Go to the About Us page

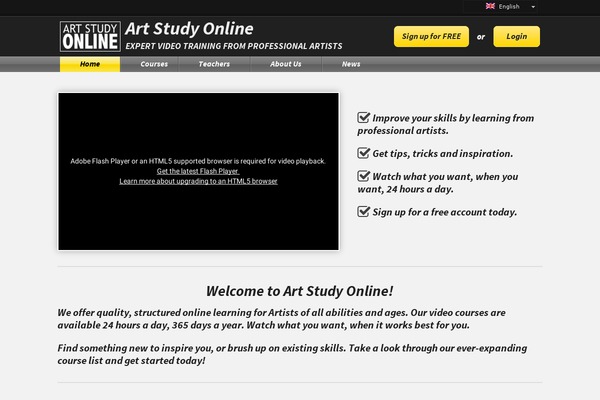click(x=285, y=64)
